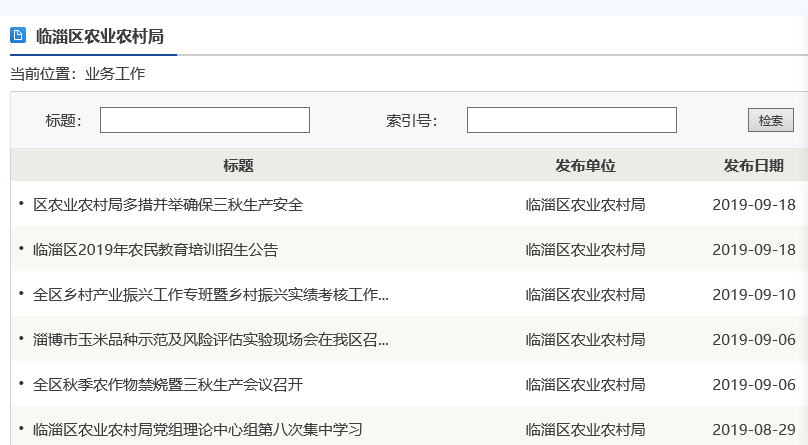This screenshot has width=808, height=445.
Task: Click the 发布日期 column header
Action: point(753,166)
